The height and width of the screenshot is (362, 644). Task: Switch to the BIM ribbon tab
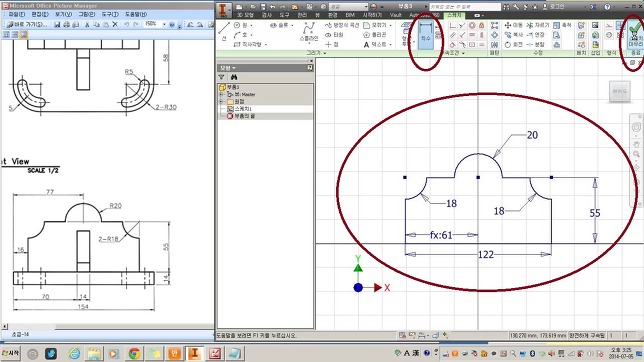click(x=350, y=15)
